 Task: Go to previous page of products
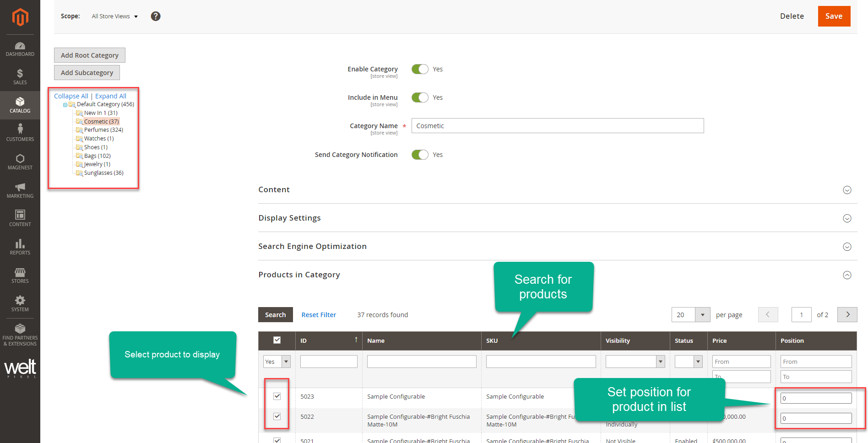click(768, 314)
